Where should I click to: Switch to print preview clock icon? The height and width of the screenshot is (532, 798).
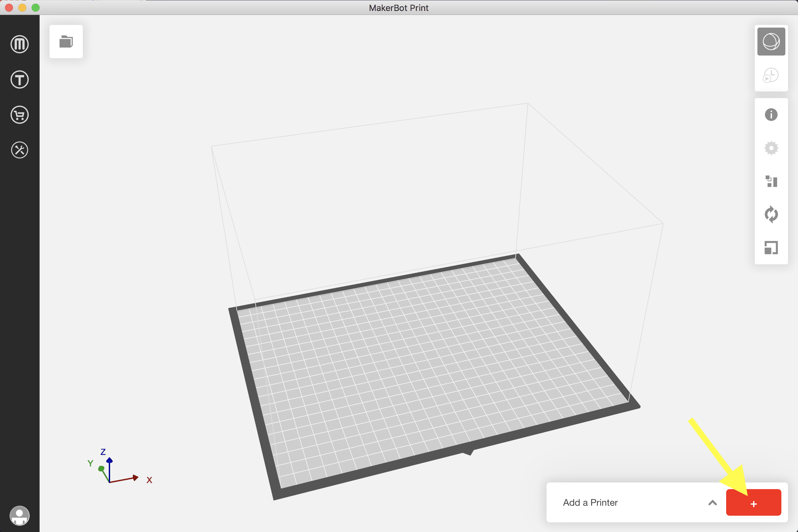point(771,75)
